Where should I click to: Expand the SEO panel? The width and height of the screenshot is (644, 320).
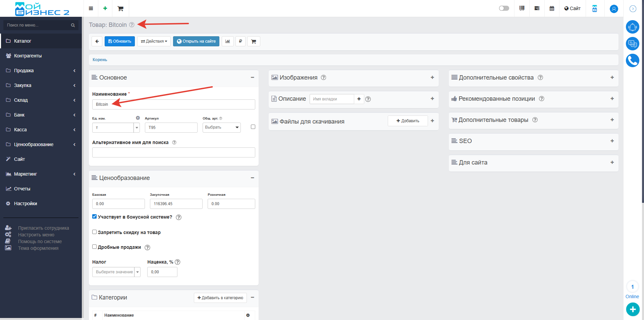(x=612, y=141)
